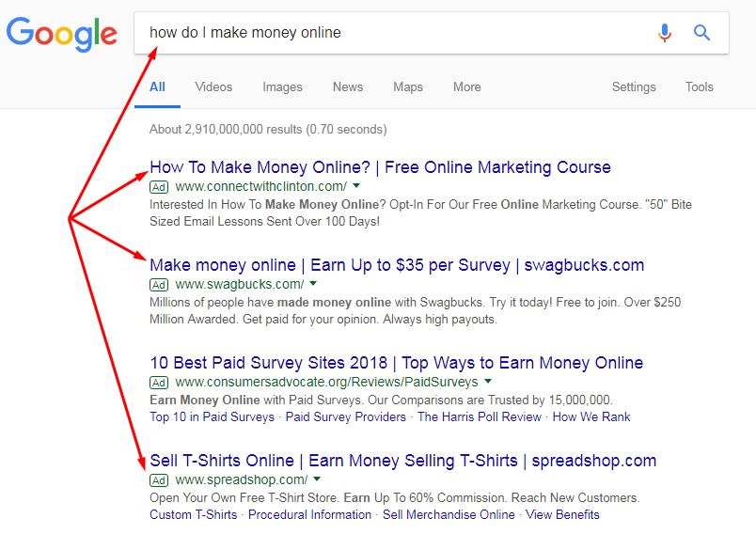Open The Harris Poll Review sitelink
The image size is (756, 534).
coord(480,416)
